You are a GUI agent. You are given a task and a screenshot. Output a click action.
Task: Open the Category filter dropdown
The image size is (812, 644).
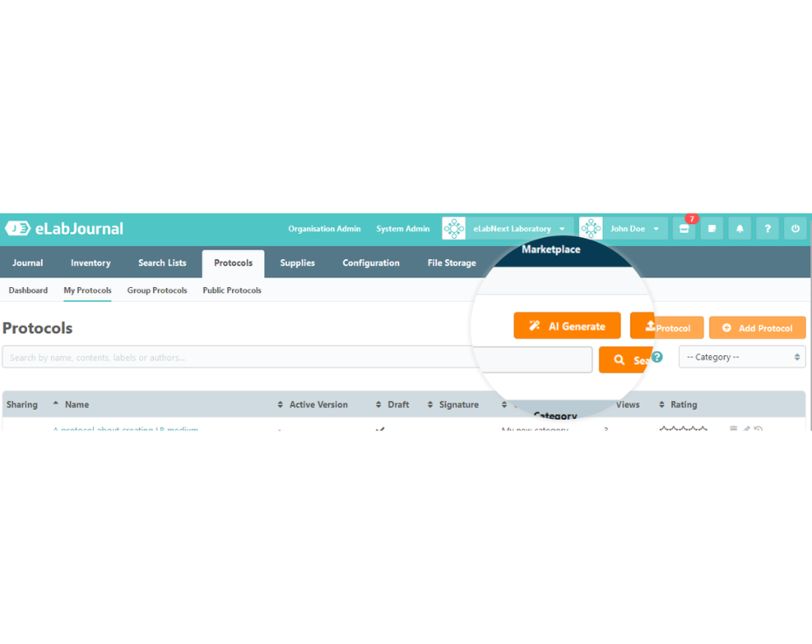pos(742,357)
